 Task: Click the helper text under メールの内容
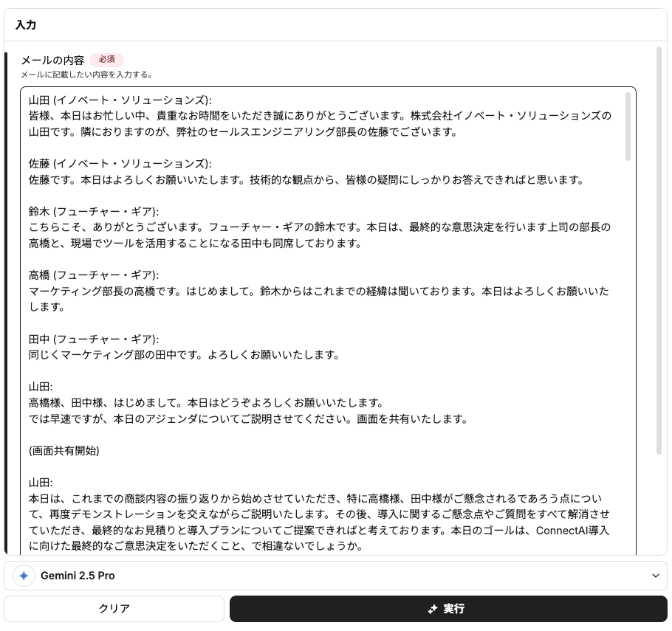(86, 75)
